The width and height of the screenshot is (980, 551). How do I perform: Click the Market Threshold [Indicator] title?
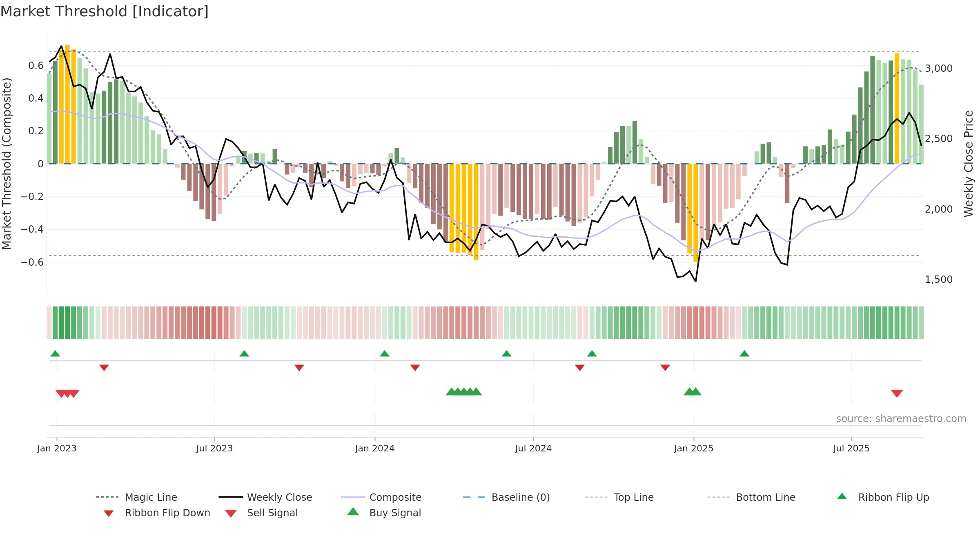105,11
